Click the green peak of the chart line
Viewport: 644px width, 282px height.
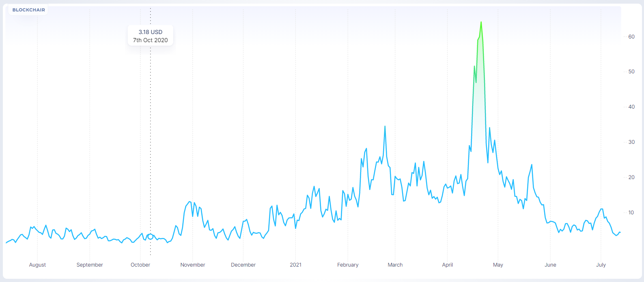pos(481,23)
